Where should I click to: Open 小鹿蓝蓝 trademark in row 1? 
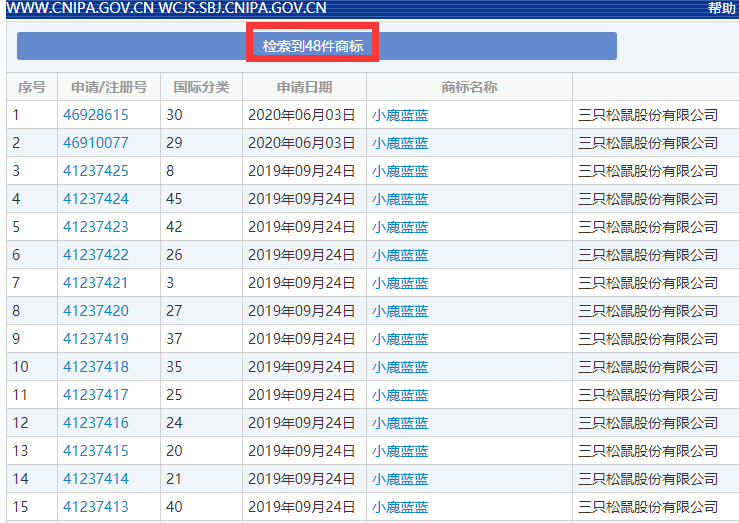tap(400, 115)
